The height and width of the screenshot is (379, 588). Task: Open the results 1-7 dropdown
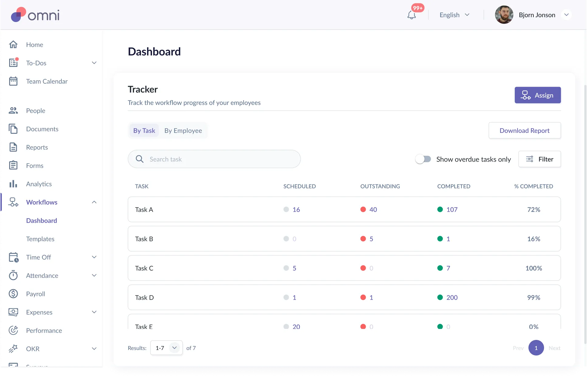tap(166, 348)
